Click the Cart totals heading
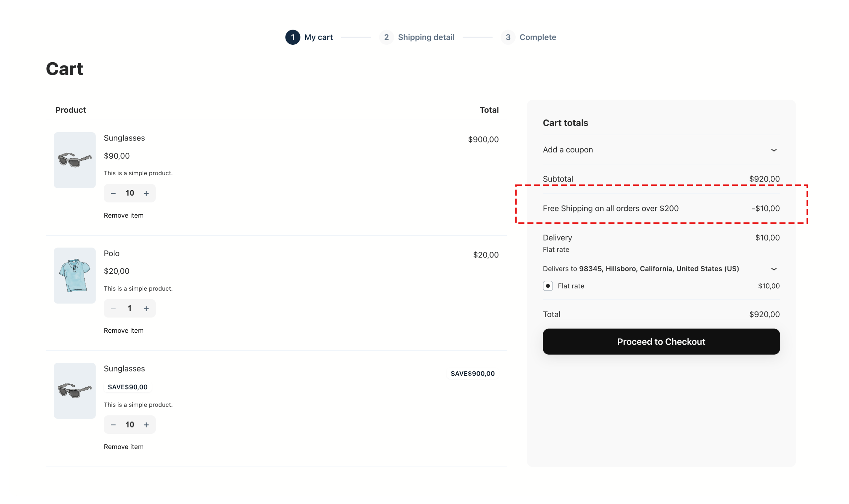849x504 pixels. tap(565, 123)
